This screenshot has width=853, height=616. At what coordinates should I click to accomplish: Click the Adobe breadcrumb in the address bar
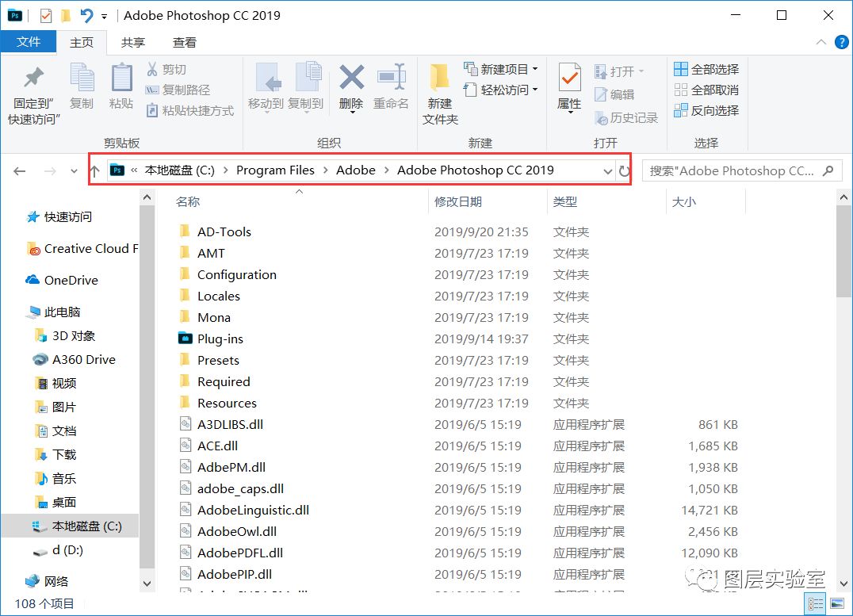point(356,170)
